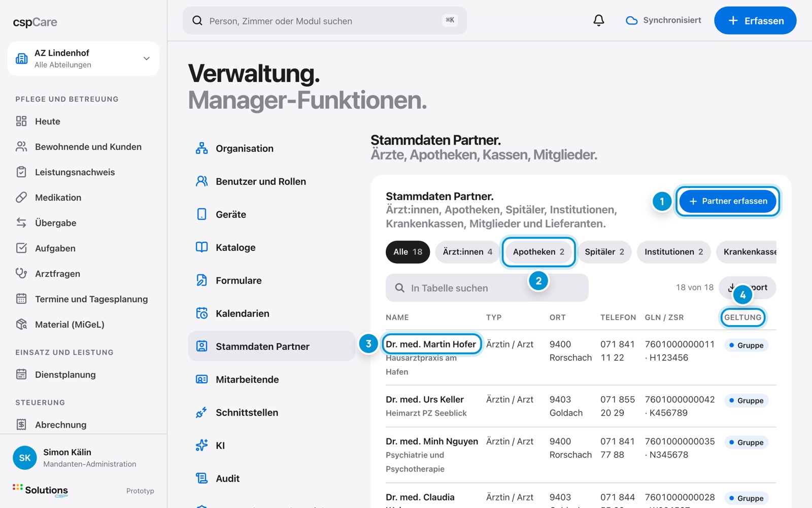The height and width of the screenshot is (508, 812).
Task: Click the Formulare document icon
Action: pyautogui.click(x=201, y=280)
